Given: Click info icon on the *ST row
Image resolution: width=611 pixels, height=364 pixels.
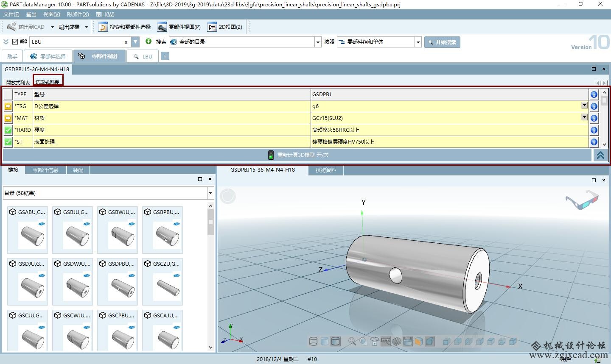Looking at the screenshot, I should tap(594, 142).
